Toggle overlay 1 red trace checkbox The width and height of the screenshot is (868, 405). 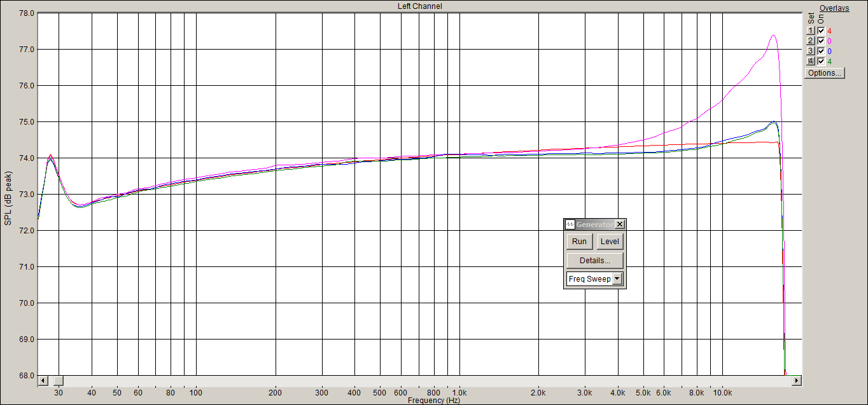821,31
